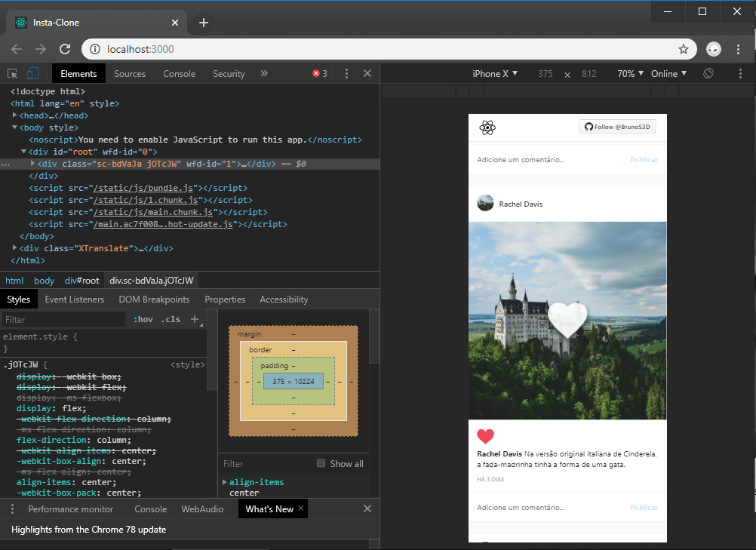756x550 pixels.
Task: Open DevTools customize menu (three dots)
Action: click(346, 74)
